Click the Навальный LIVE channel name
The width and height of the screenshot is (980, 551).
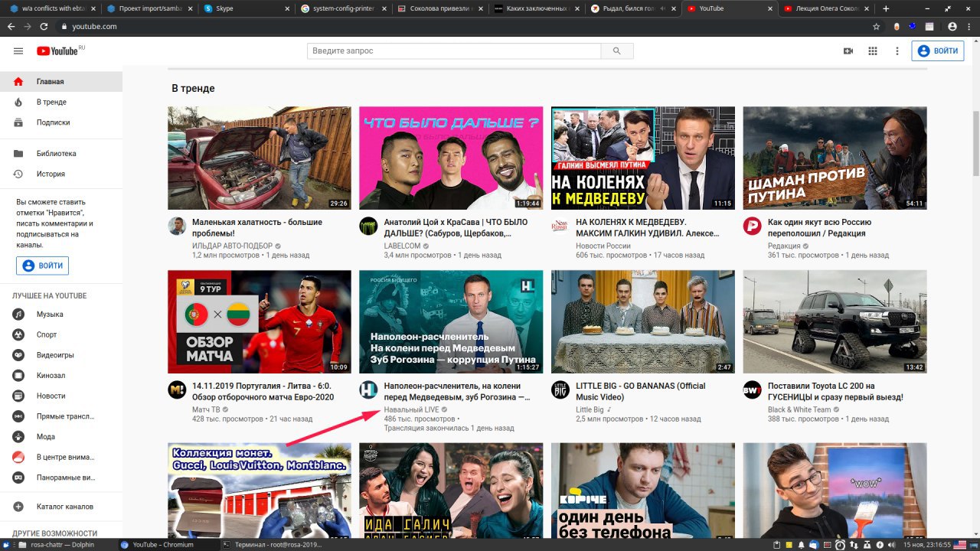pos(411,409)
